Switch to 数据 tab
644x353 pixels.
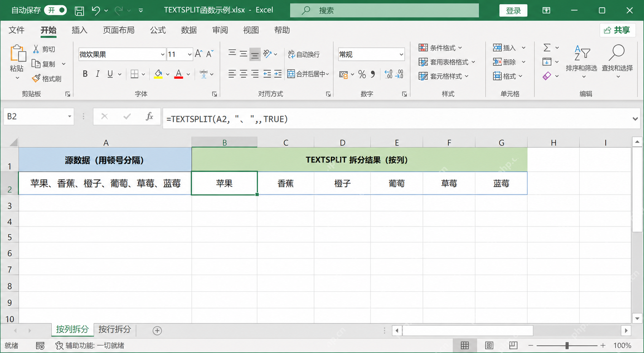(189, 30)
